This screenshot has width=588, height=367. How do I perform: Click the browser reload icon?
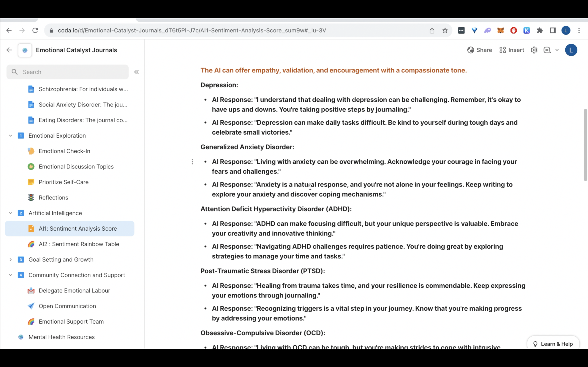pos(35,31)
